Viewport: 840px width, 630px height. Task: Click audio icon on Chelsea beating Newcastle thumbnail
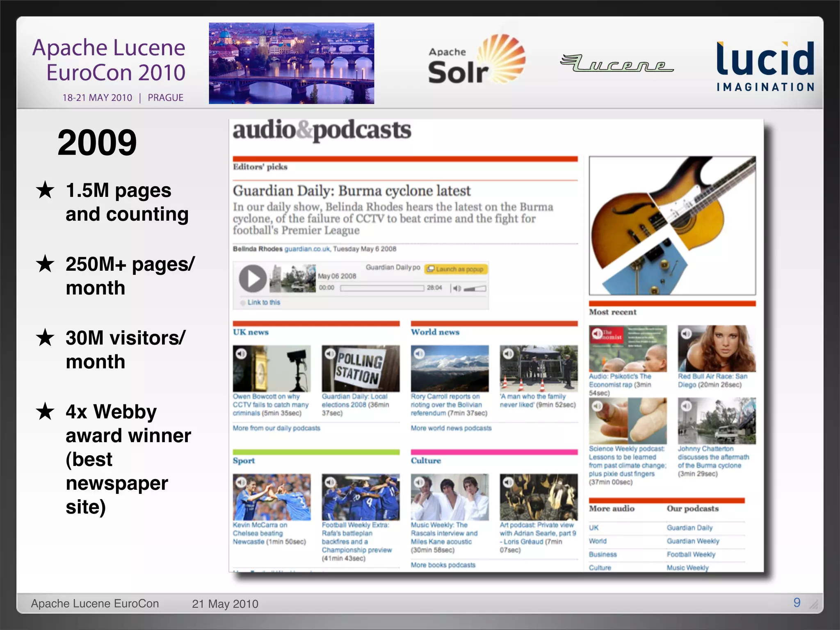click(241, 482)
